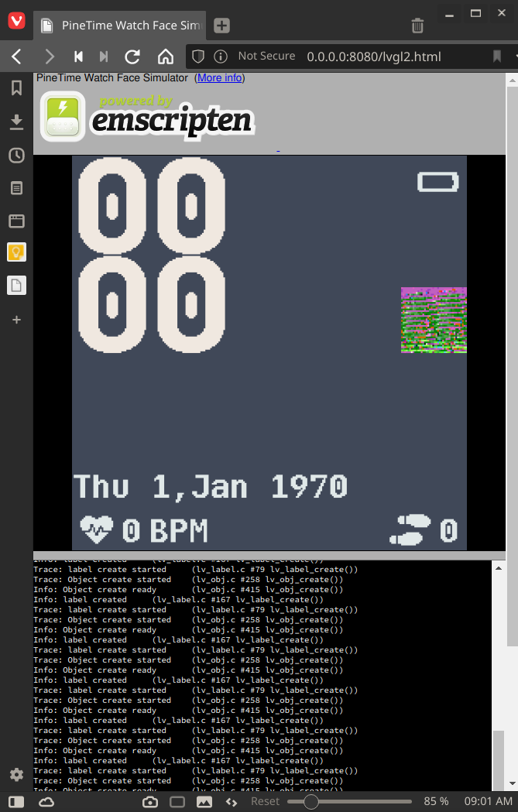Open the Bookmarks side panel
Image resolution: width=518 pixels, height=812 pixels.
[x=16, y=88]
